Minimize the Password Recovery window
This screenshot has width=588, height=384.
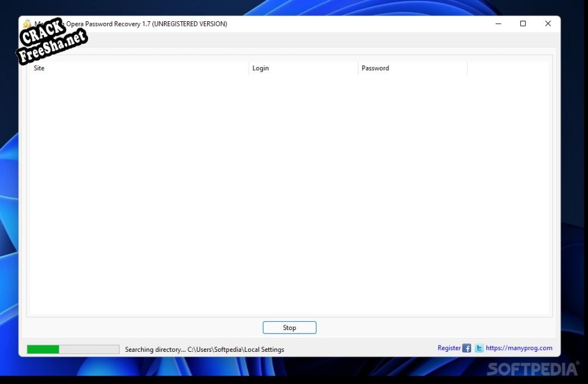(497, 24)
